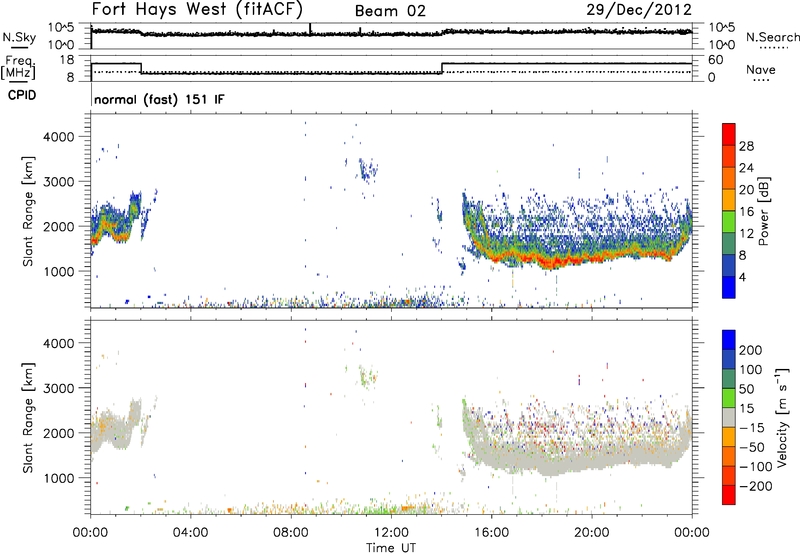Screen dimensions: 800x554
Task: Click the "Time UT" axis label
Action: tap(391, 547)
